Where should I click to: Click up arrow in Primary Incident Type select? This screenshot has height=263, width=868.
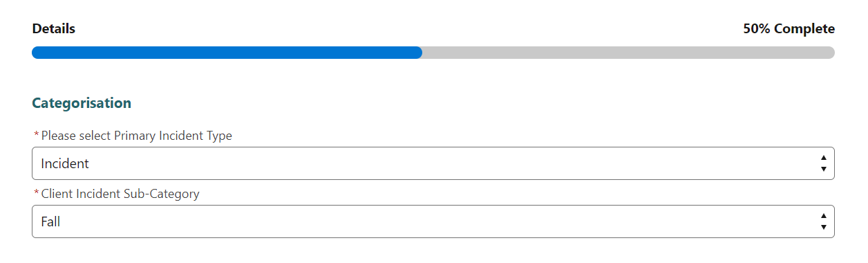[823, 159]
